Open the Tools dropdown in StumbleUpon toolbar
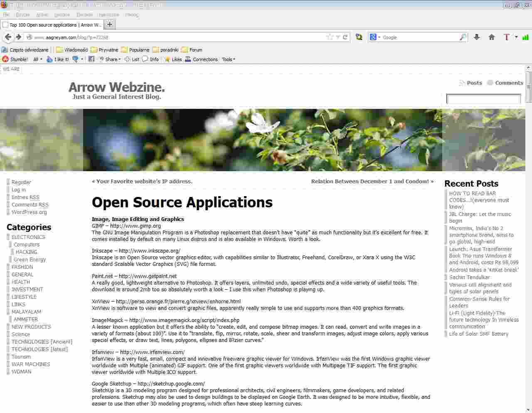532x413 pixels. click(x=229, y=59)
